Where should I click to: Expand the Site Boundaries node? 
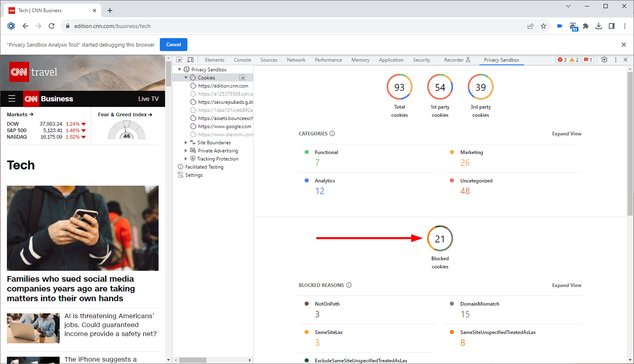click(x=186, y=143)
